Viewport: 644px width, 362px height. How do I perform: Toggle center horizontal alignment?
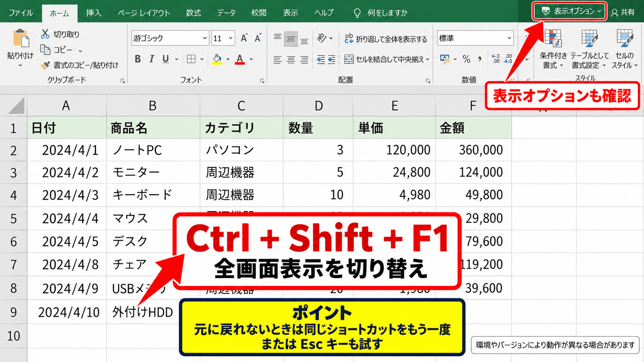pyautogui.click(x=291, y=60)
